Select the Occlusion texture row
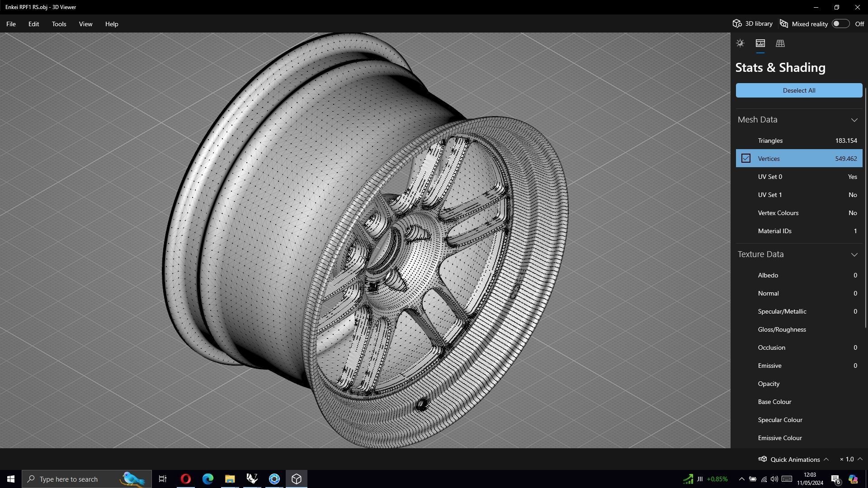 (799, 347)
